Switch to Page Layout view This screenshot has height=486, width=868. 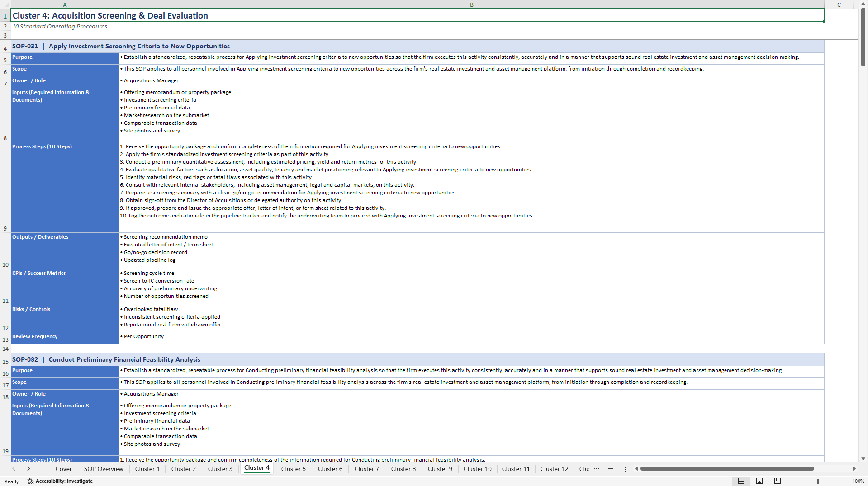[x=759, y=481]
